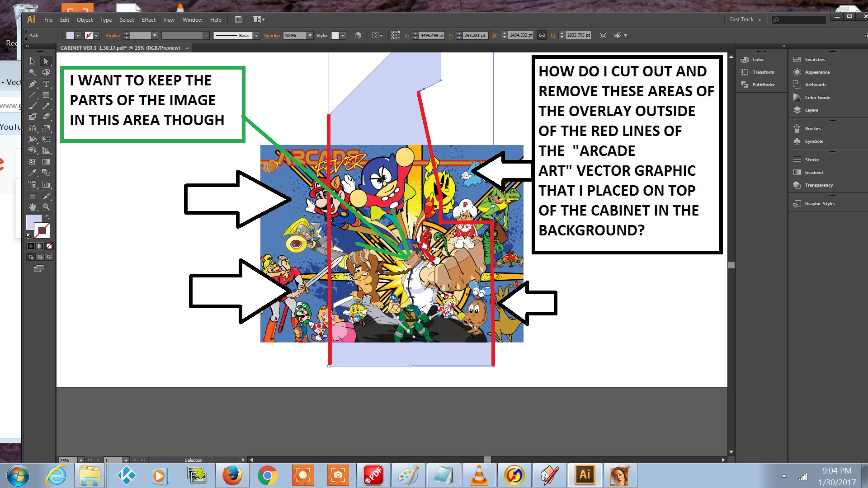The width and height of the screenshot is (868, 488).
Task: Switch to Draw Behind mode
Action: 40,257
